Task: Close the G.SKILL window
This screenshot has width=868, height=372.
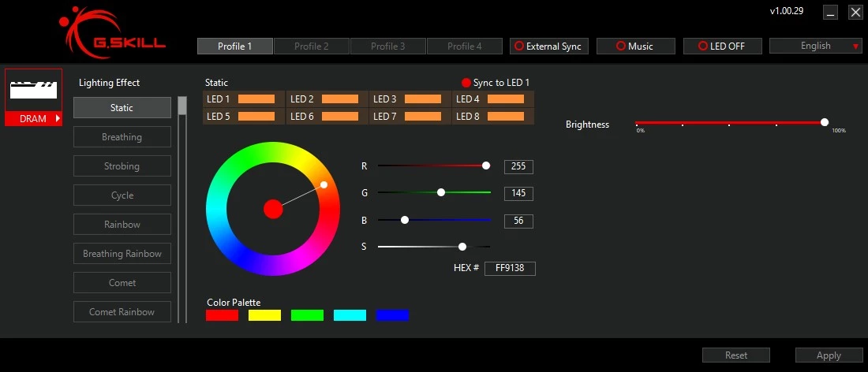Action: 855,12
